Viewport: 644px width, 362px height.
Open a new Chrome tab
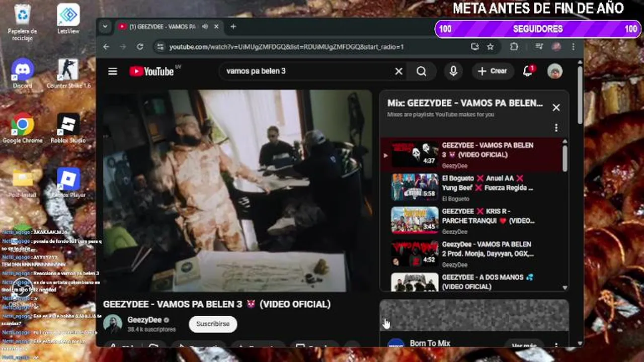(233, 27)
